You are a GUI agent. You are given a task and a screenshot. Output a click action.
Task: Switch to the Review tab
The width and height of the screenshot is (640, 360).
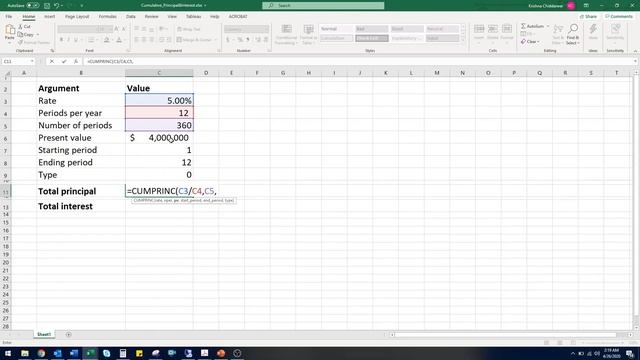pyautogui.click(x=151, y=17)
